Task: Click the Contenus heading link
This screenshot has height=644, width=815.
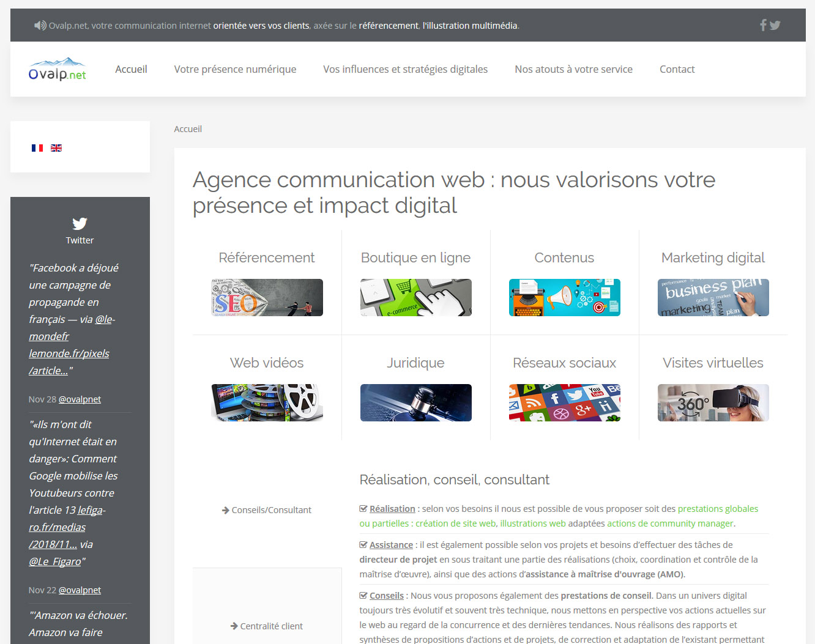Action: click(x=565, y=257)
